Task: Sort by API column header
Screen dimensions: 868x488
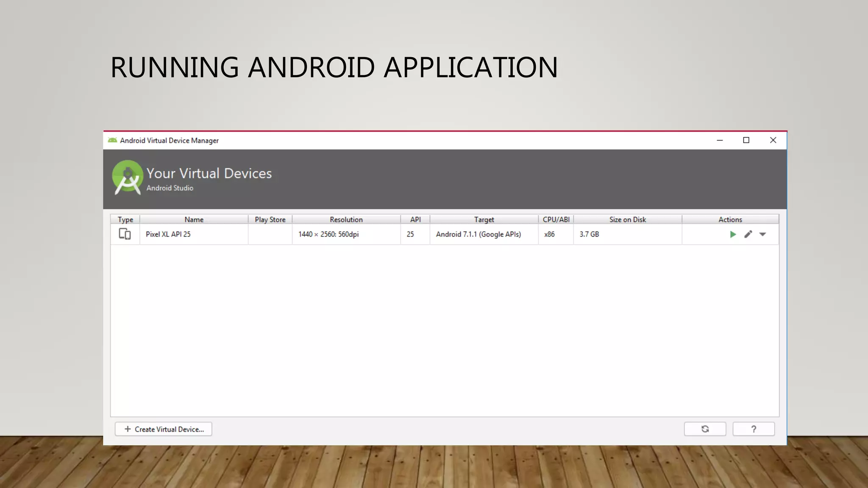Action: (x=415, y=219)
